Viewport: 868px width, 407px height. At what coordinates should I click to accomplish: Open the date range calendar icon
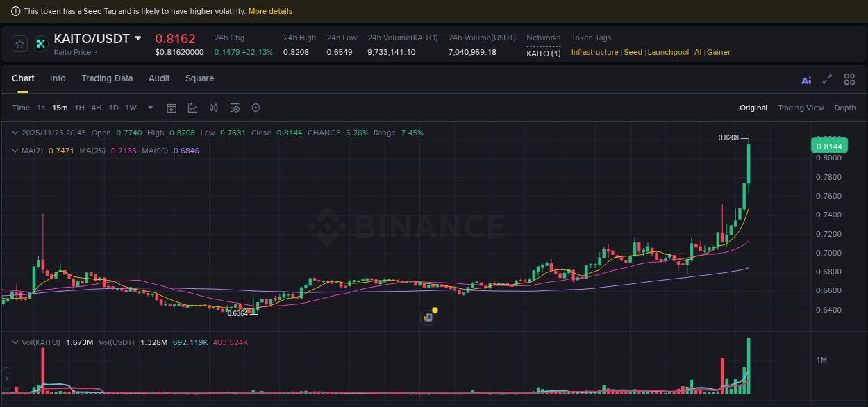[x=172, y=108]
